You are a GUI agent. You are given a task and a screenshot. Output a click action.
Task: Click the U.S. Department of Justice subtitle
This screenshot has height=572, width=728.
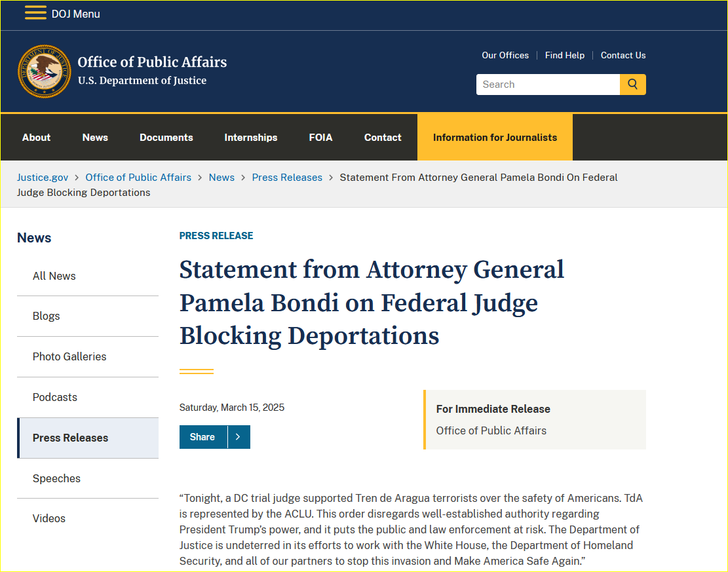[x=142, y=81]
